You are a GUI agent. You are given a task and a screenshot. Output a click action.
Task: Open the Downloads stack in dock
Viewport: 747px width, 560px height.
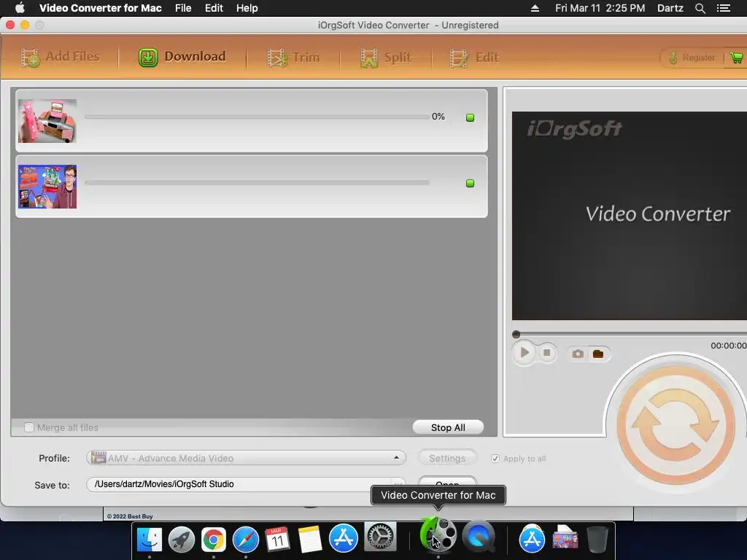565,538
